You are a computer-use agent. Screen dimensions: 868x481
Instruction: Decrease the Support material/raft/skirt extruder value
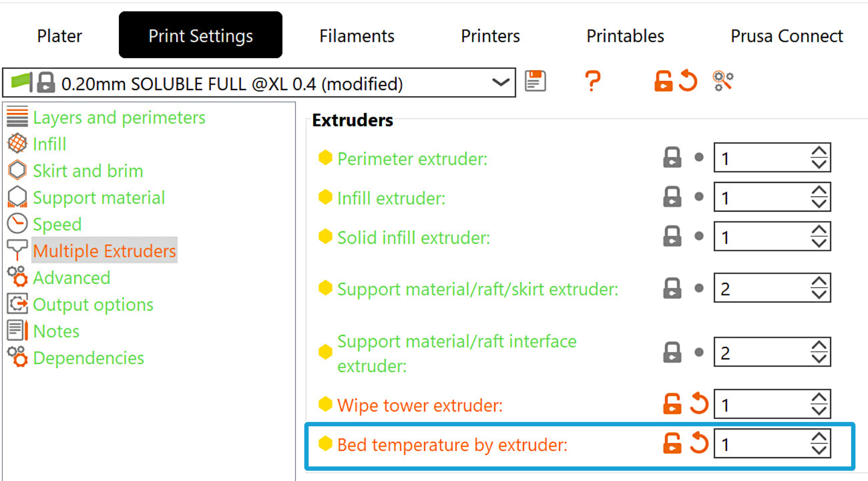819,295
